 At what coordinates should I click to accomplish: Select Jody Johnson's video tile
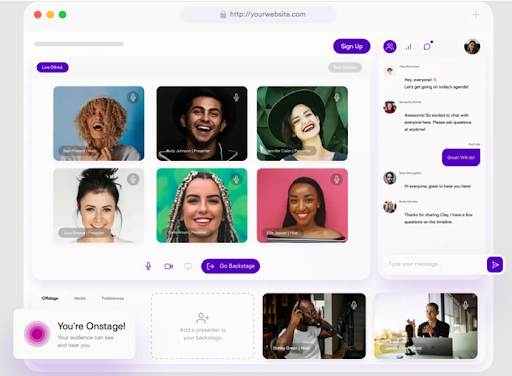202,123
